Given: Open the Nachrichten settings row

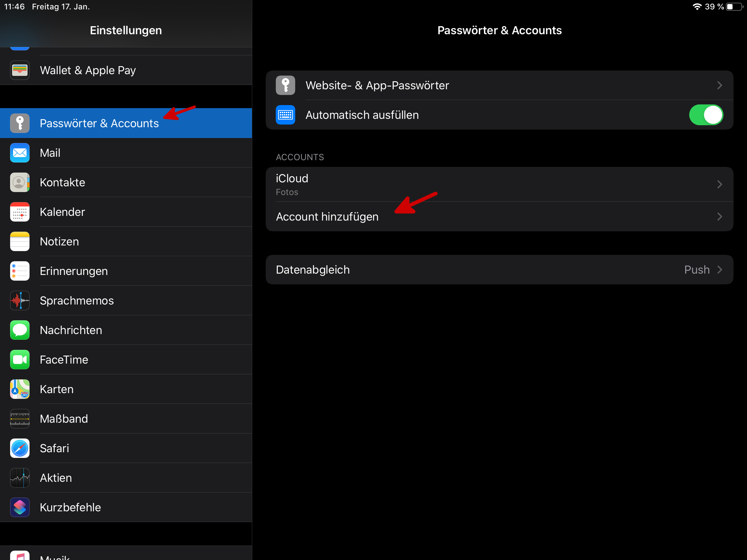Looking at the screenshot, I should 71,330.
